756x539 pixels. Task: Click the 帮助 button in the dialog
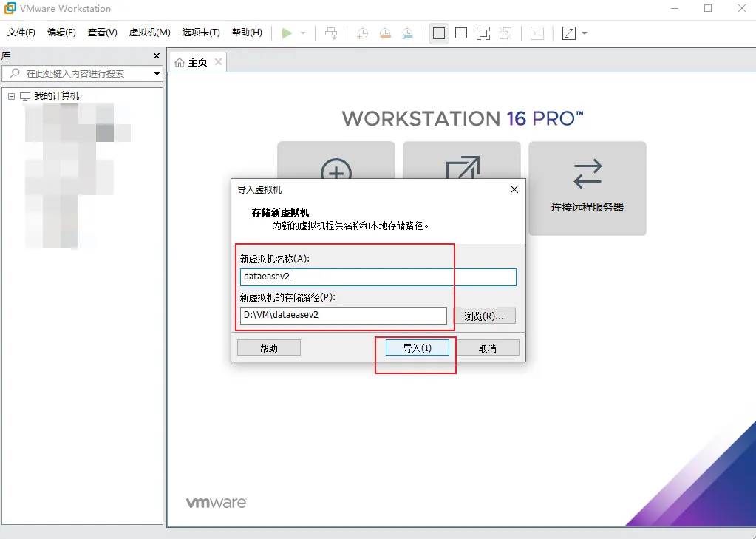268,347
